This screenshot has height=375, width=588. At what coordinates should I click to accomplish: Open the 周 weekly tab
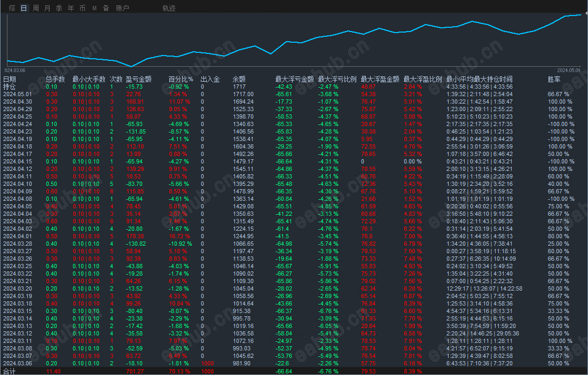click(x=36, y=8)
